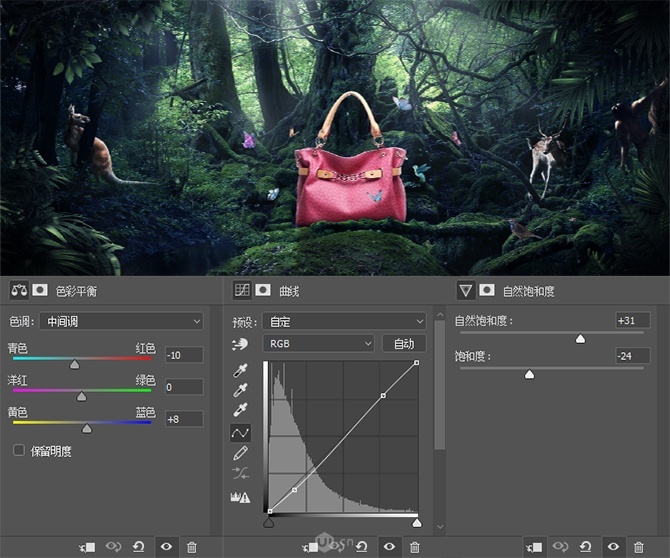Delete the Color Balance adjustment layer
670x558 pixels.
[x=192, y=547]
